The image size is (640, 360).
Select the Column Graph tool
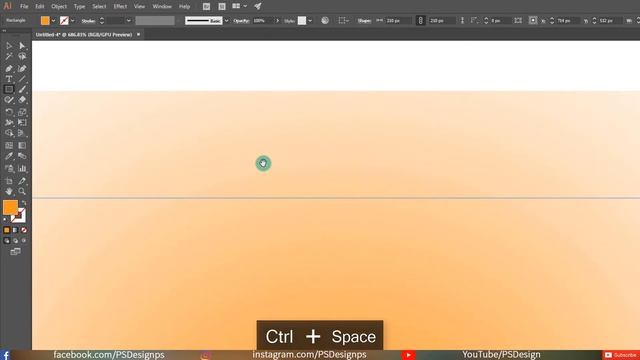tap(22, 168)
